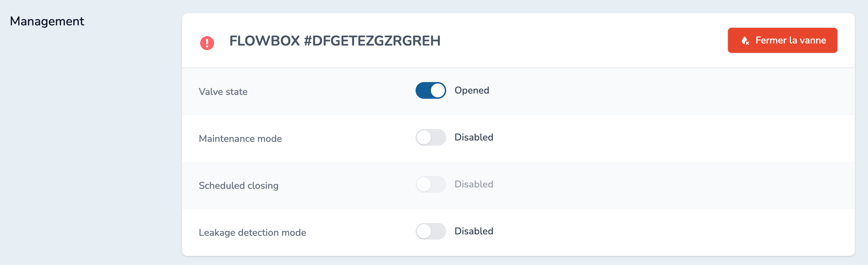This screenshot has height=265, width=868.
Task: Click the Management heading
Action: point(47,21)
